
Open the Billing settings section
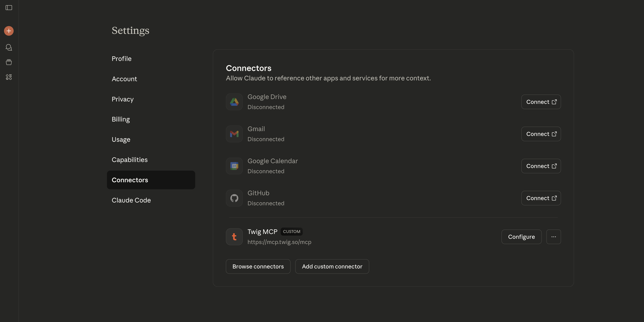(x=121, y=119)
